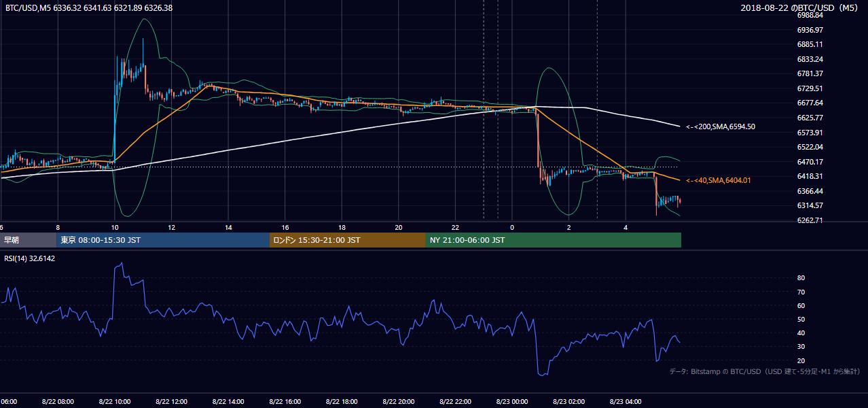Viewport: 868px width, 408px height.
Task: Click the RSI 50 level label
Action: tap(801, 319)
